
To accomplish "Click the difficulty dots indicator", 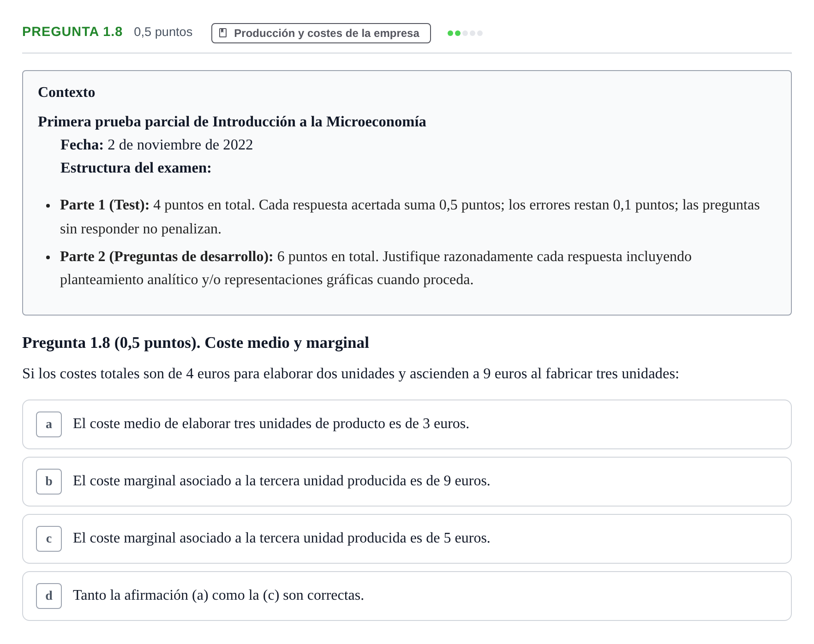I will (465, 33).
